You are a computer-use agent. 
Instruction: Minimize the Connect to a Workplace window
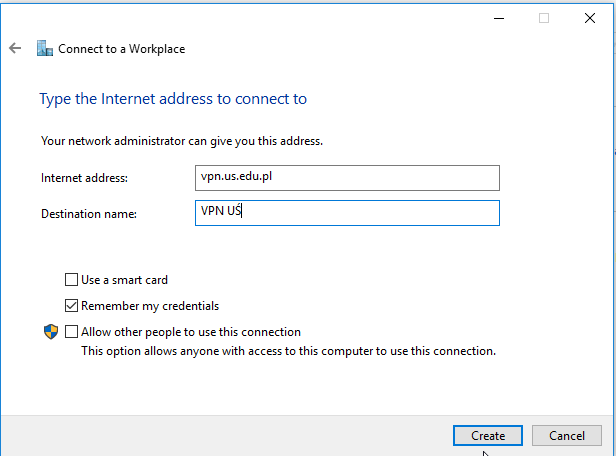(x=499, y=18)
